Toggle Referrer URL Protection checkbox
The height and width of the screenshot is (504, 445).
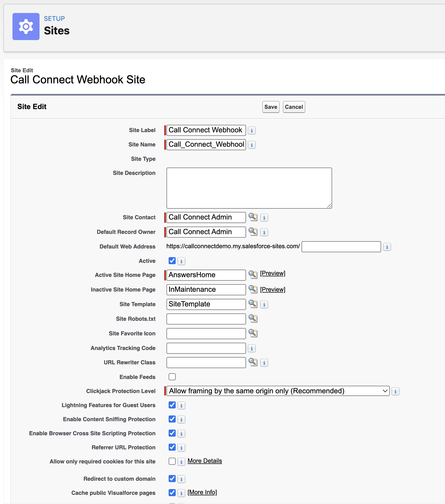172,447
